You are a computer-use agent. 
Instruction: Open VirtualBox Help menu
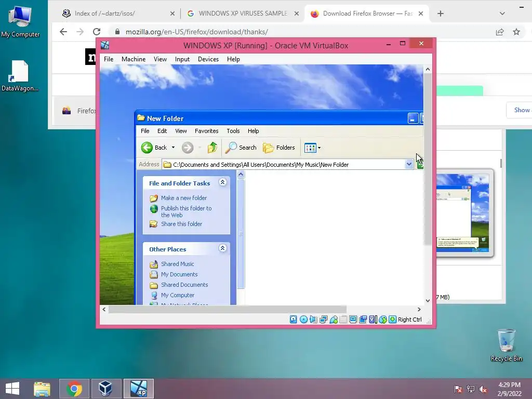(x=233, y=59)
